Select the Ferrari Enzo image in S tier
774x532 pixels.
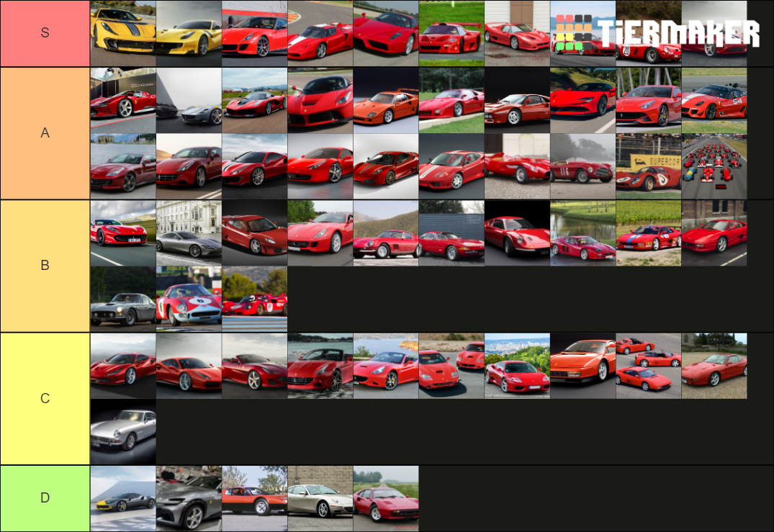[385, 33]
